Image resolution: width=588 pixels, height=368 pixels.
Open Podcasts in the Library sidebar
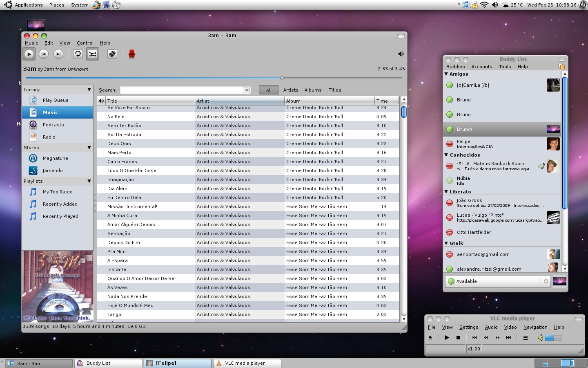58,125
